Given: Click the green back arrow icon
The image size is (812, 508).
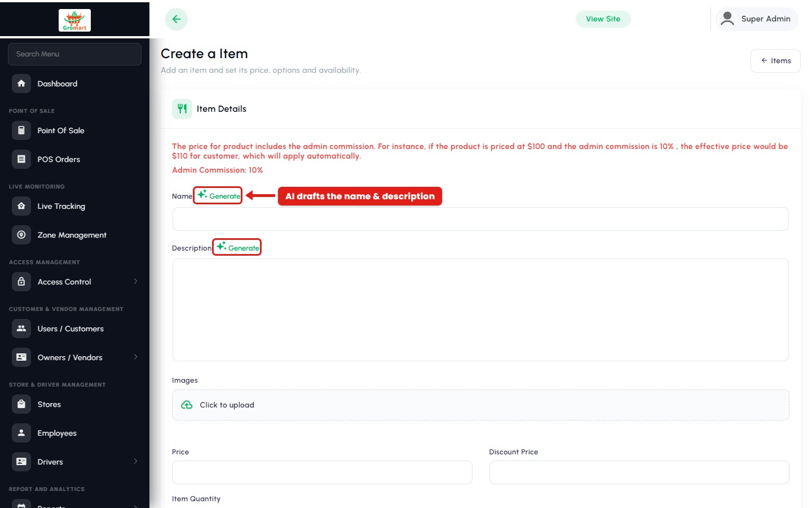Looking at the screenshot, I should [x=176, y=19].
